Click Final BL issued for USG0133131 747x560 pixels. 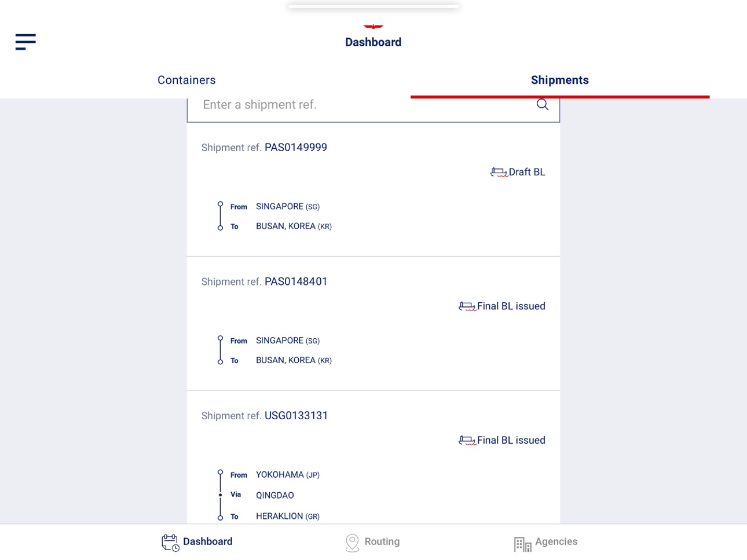tap(511, 441)
